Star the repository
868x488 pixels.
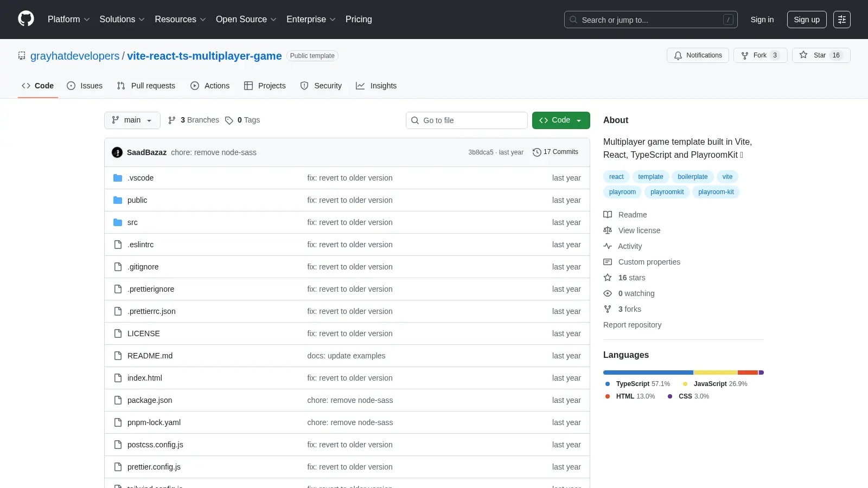pos(821,55)
